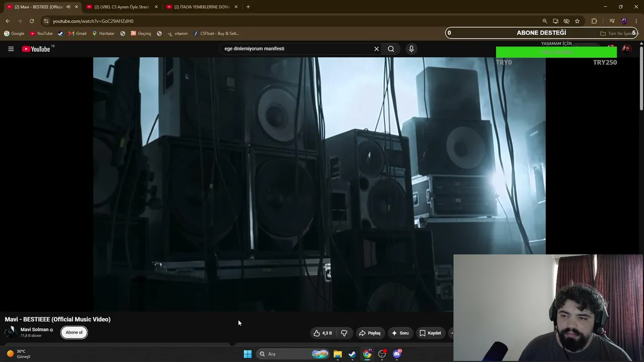
Task: View site information in address bar
Action: pos(46,21)
